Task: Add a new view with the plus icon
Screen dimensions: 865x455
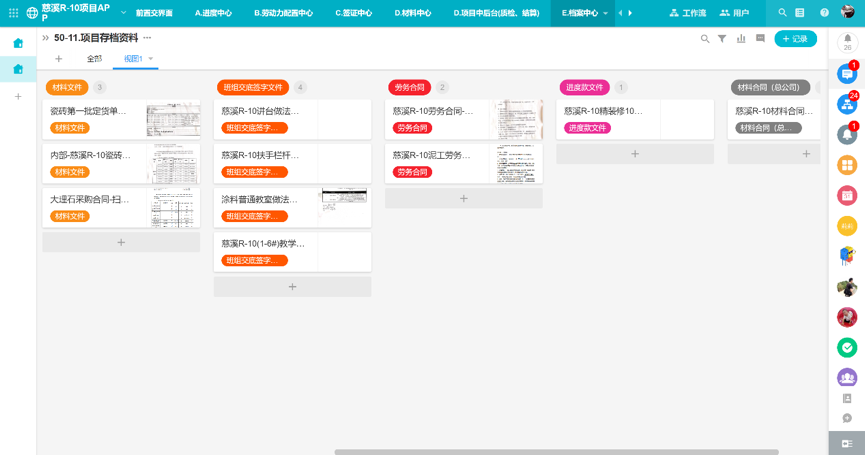Action: [58, 58]
